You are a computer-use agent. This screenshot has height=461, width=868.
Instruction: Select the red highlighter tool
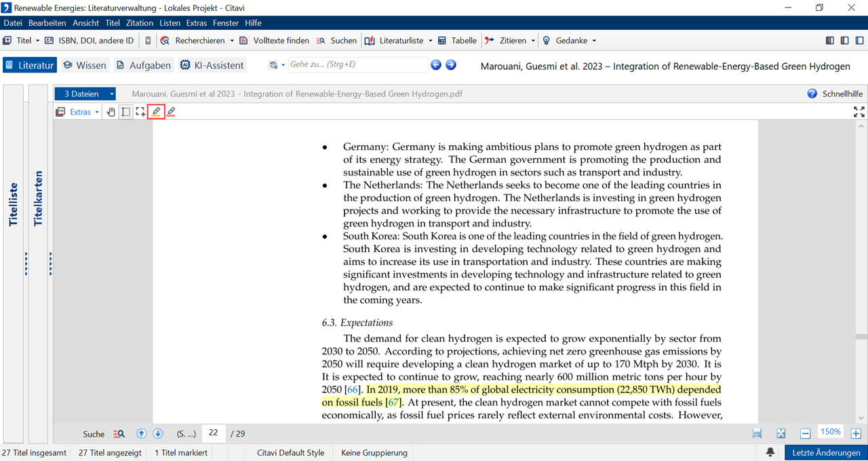click(x=171, y=112)
